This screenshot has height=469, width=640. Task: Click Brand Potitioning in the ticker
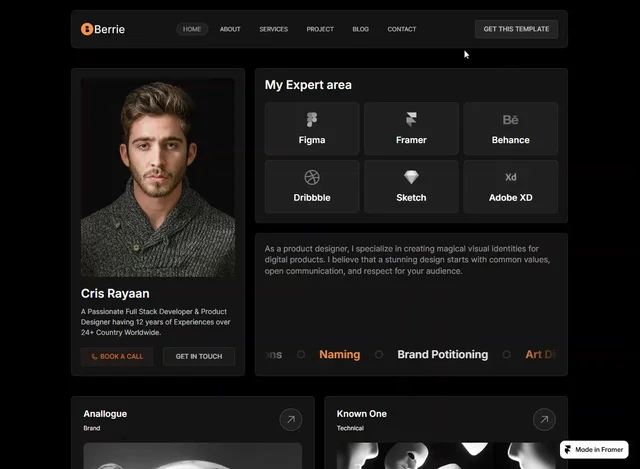[x=442, y=354]
